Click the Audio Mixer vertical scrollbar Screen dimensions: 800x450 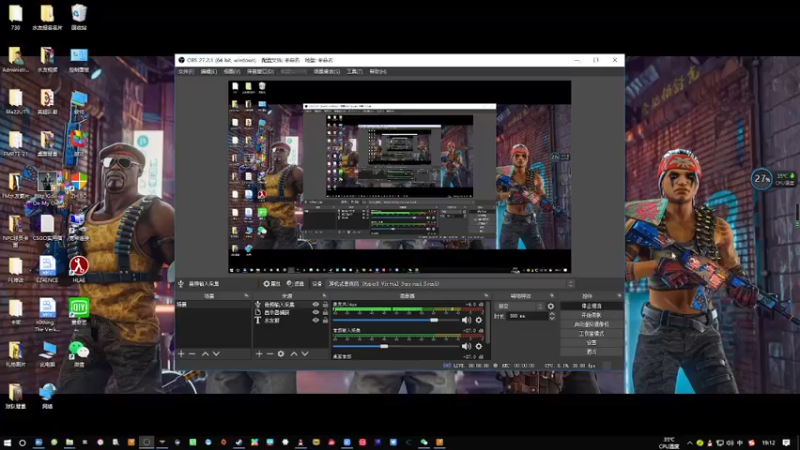coord(488,321)
